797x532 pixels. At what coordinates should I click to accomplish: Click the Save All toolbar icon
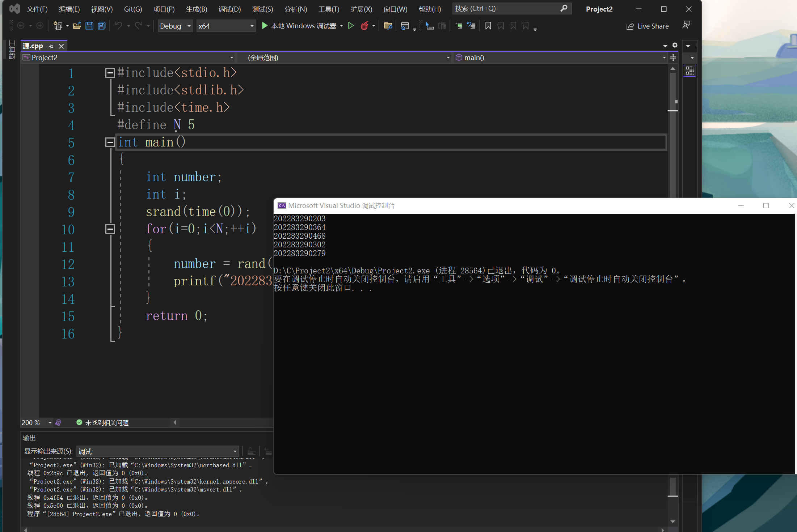pos(102,26)
